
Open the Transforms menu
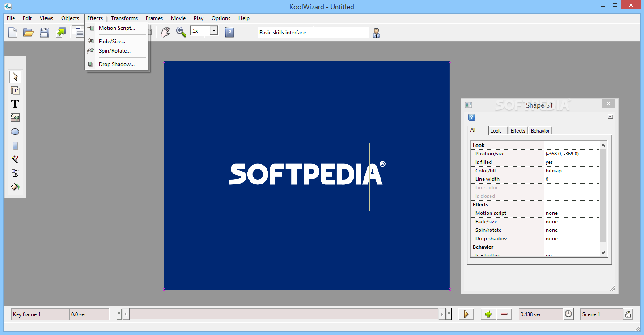pos(124,18)
